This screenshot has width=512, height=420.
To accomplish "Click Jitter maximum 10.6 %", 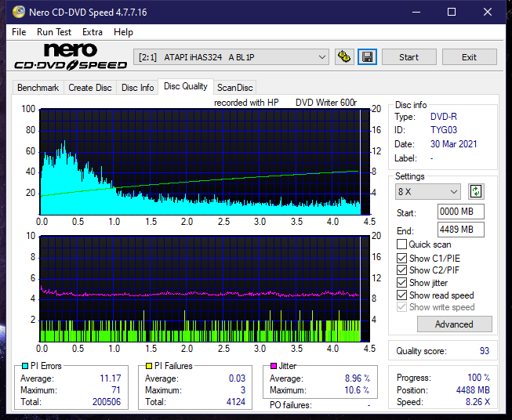I will pos(357,390).
